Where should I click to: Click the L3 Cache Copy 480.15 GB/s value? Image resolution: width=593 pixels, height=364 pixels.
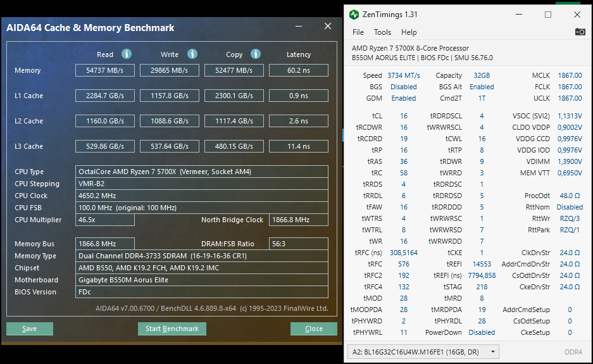234,146
